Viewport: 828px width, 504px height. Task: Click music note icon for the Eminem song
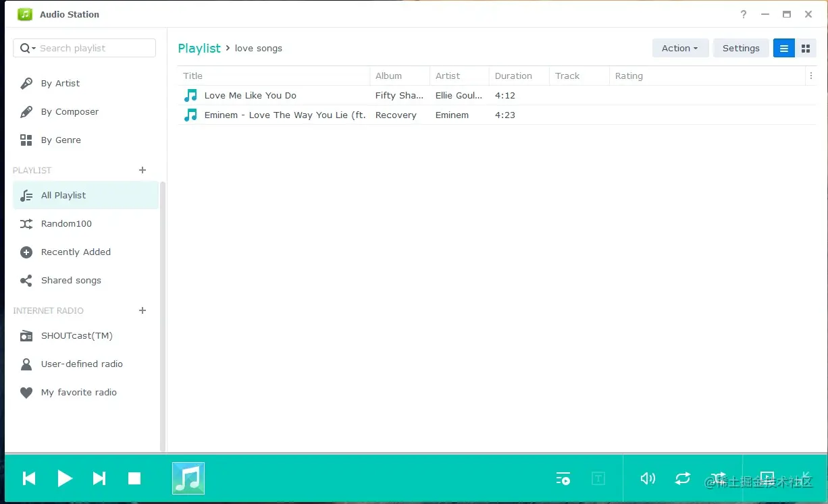(191, 115)
